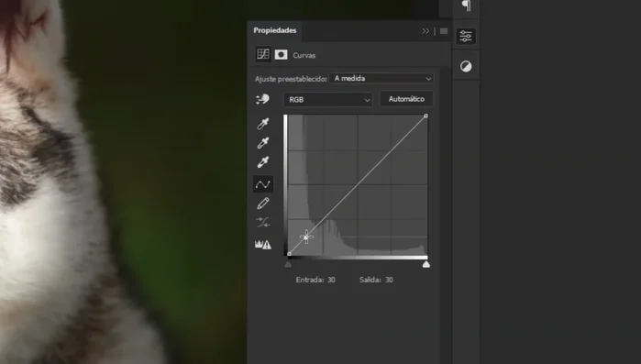This screenshot has height=364, width=641.
Task: Click the black point slider under curve
Action: [x=288, y=264]
